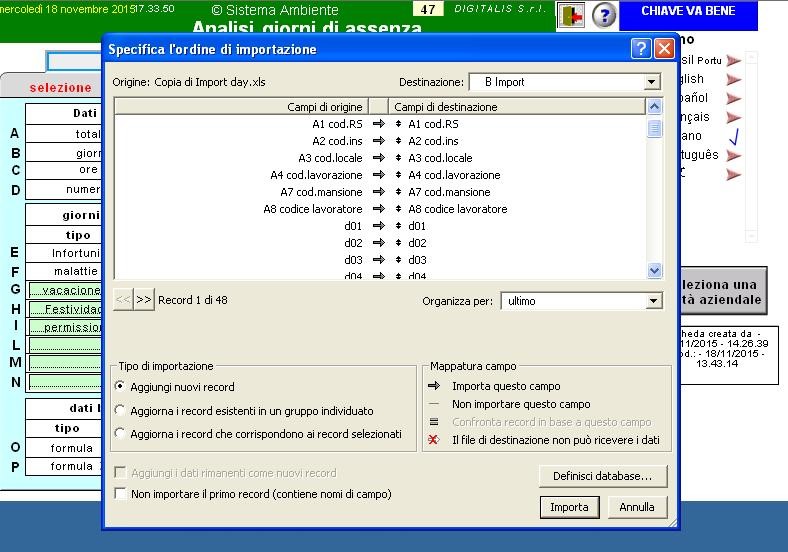Click the red arrow beside the Español language
The image size is (788, 552).
[734, 99]
